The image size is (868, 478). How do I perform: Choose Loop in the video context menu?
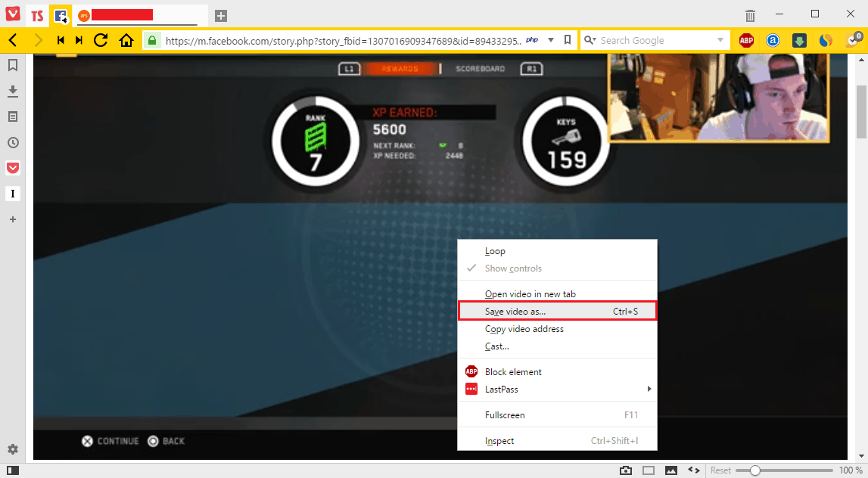[x=558, y=251]
